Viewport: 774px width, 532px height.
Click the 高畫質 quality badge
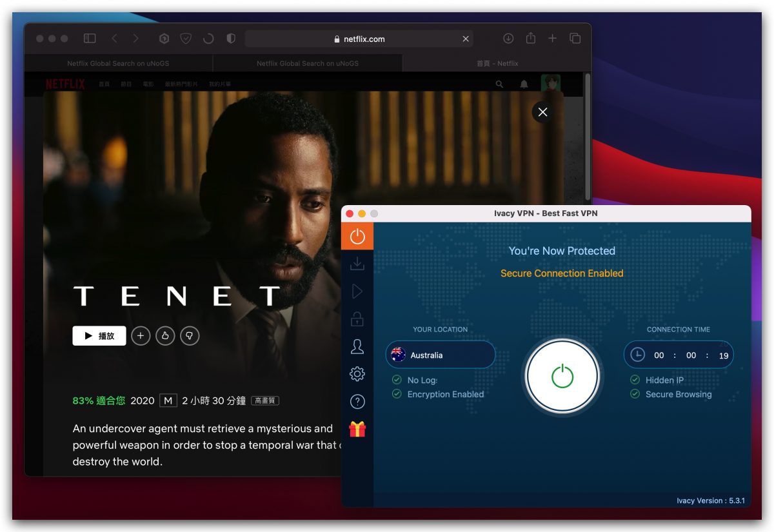click(x=265, y=401)
